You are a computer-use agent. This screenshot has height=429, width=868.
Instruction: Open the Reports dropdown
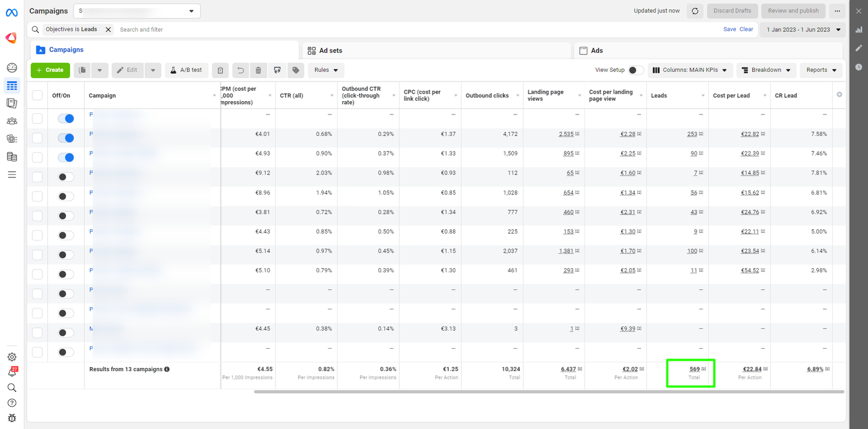821,70
